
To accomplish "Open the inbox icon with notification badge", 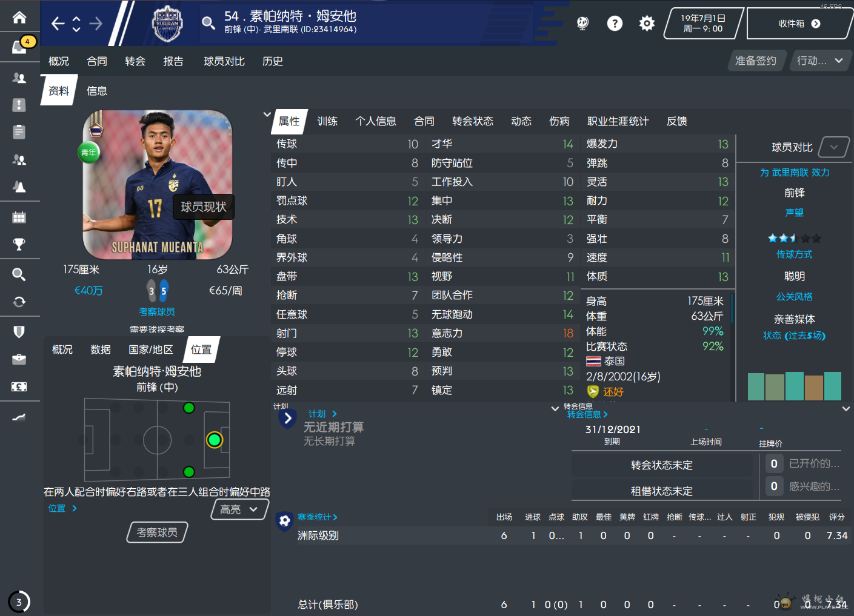I will (19, 46).
